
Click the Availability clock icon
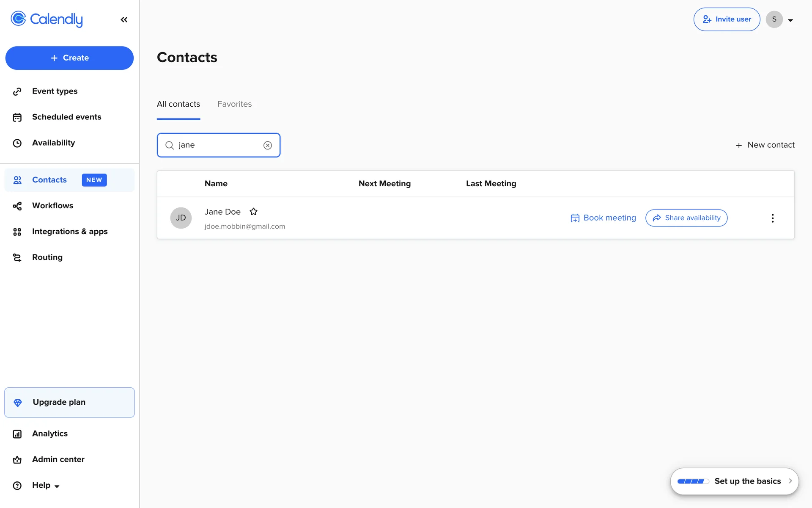[x=17, y=143]
